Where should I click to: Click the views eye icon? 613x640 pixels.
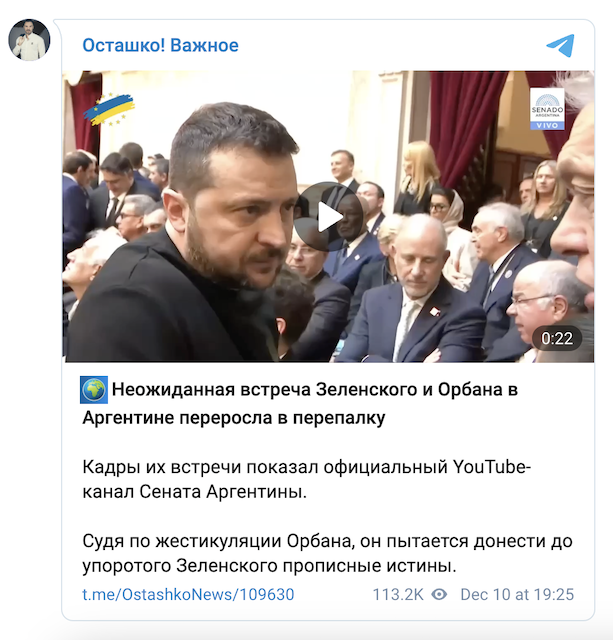[439, 594]
